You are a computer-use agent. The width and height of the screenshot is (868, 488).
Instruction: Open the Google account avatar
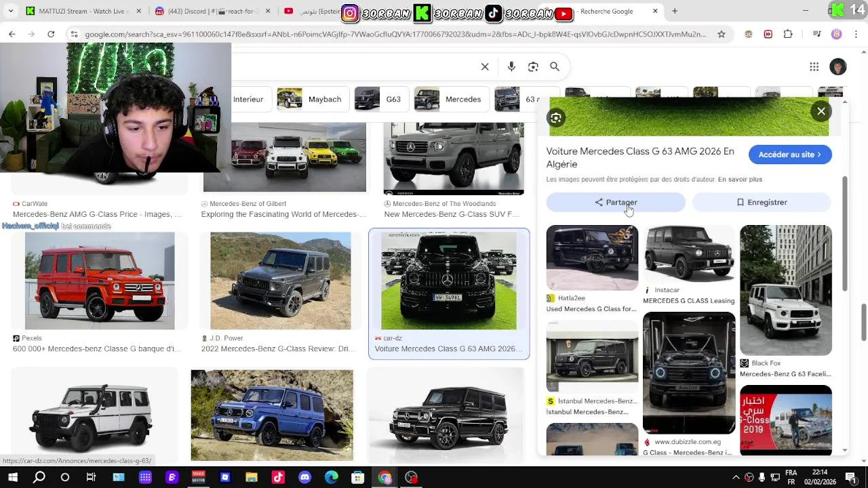coord(838,66)
